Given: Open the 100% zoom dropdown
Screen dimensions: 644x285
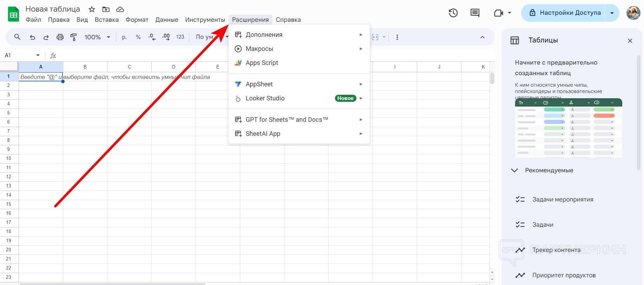Looking at the screenshot, I should pos(97,37).
